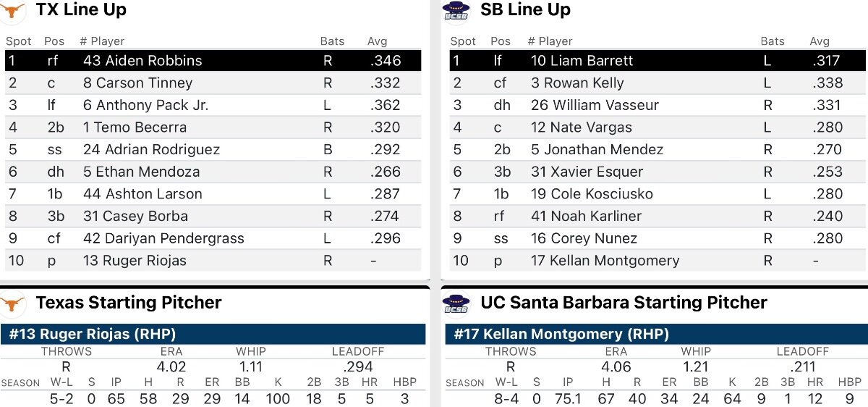The image size is (868, 407).
Task: Select William Vasseur in the SB lineup
Action: [595, 105]
